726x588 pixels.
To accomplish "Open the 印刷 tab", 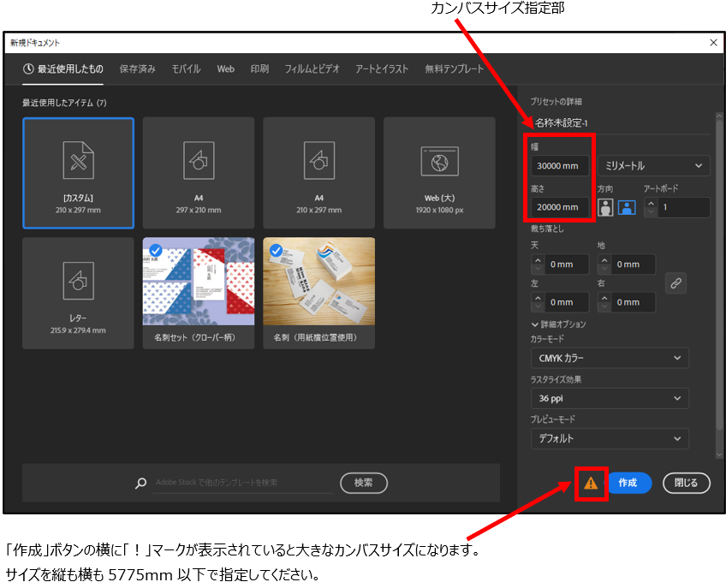I will pos(259,69).
